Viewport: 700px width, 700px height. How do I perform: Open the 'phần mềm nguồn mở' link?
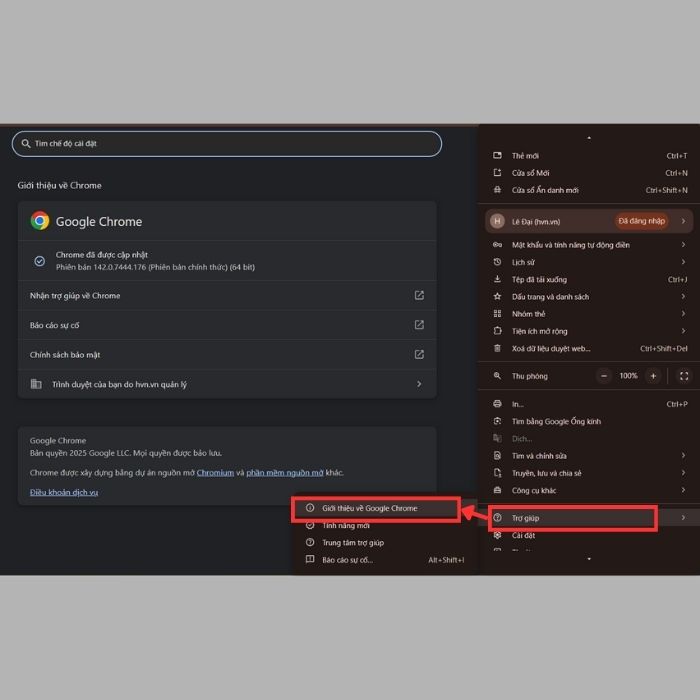(285, 473)
